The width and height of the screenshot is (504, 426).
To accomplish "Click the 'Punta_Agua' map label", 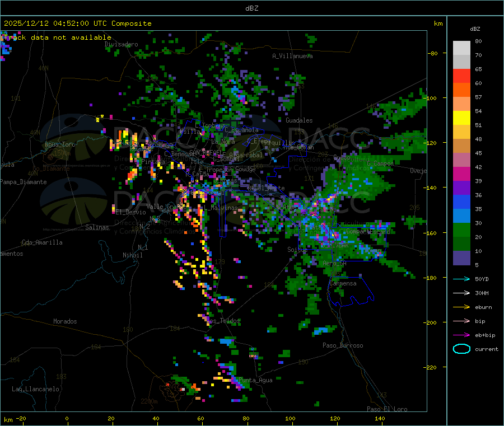I will pyautogui.click(x=255, y=380).
